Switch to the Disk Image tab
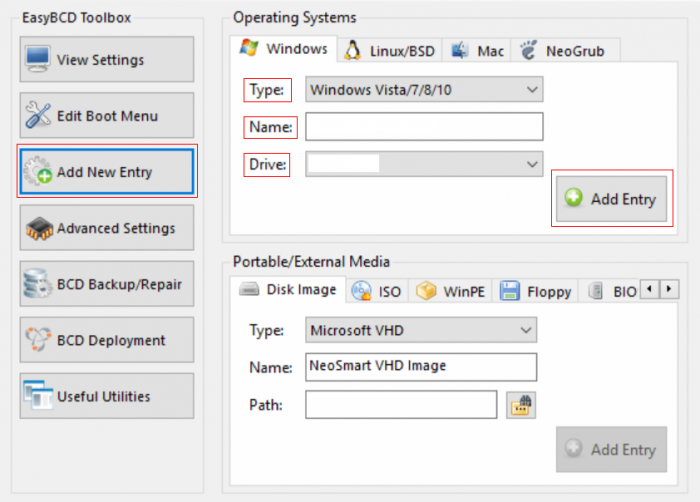This screenshot has width=700, height=502. coord(288,289)
